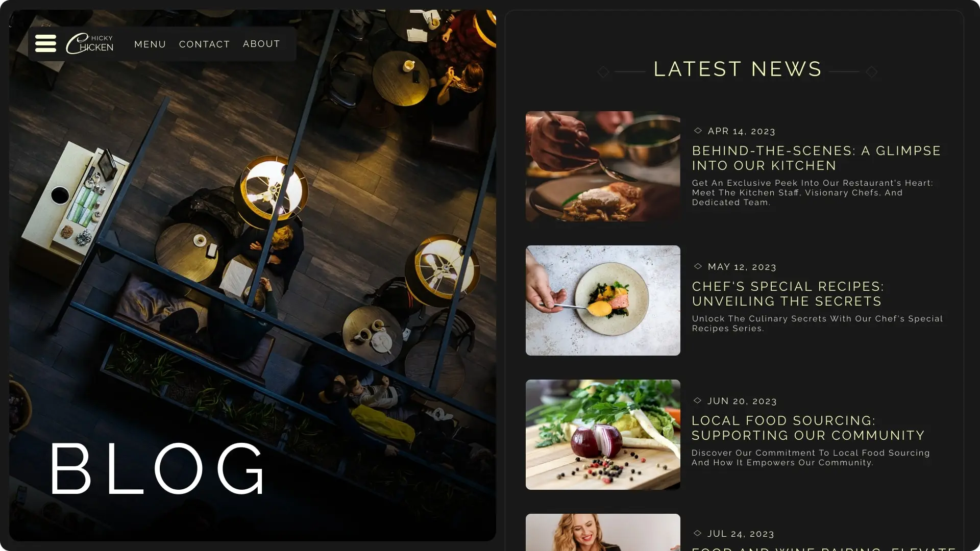This screenshot has width=980, height=551.
Task: Go to the CONTACT page
Action: point(204,44)
